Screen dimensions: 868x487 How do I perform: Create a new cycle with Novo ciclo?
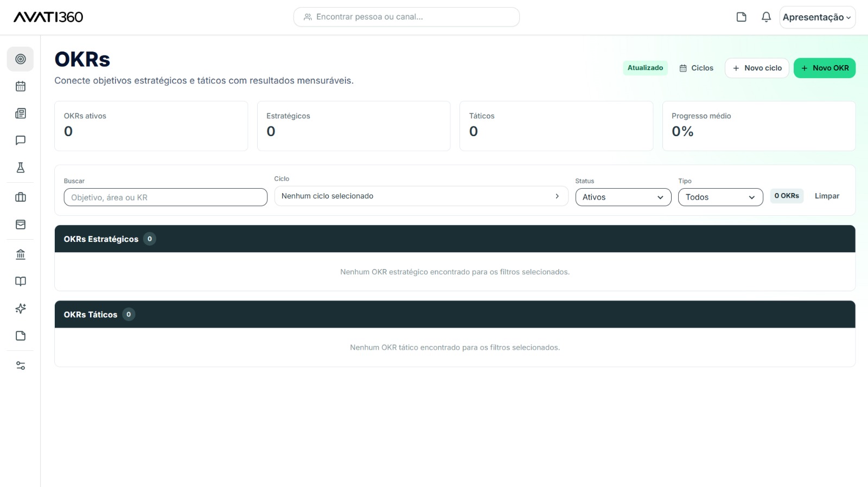(x=757, y=68)
